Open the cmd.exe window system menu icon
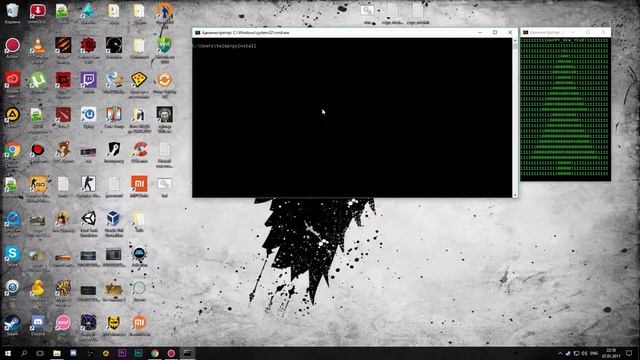Viewport: 640px width, 360px height. (197, 32)
